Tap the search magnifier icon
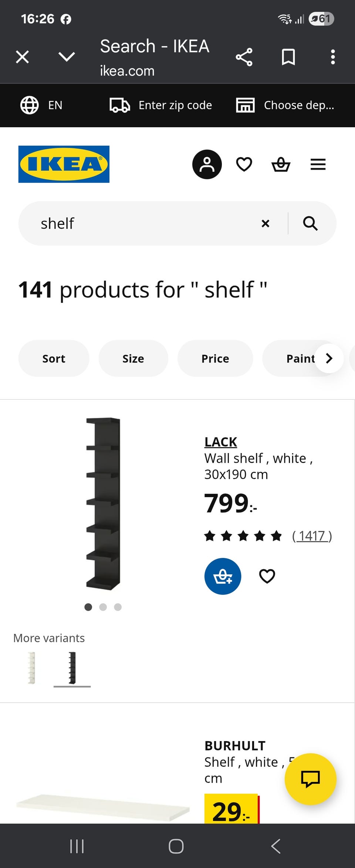 [310, 223]
